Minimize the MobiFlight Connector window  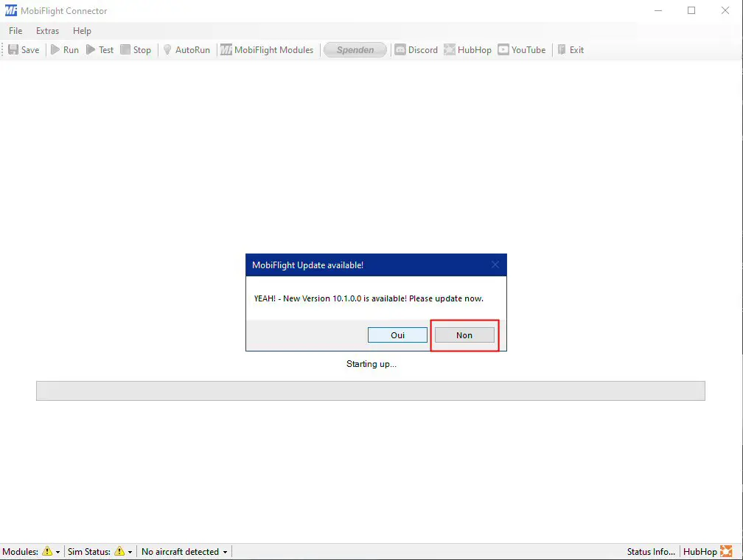657,10
